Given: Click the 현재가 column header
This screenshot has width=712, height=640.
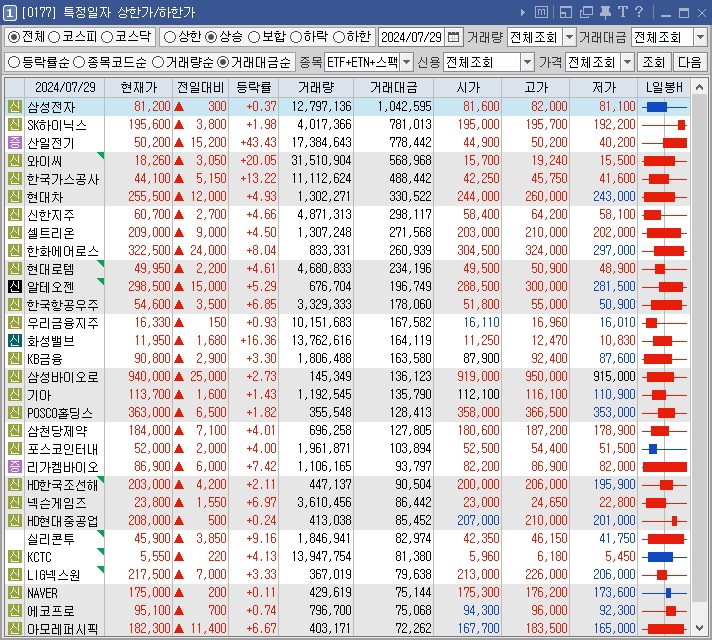Looking at the screenshot, I should tap(138, 87).
